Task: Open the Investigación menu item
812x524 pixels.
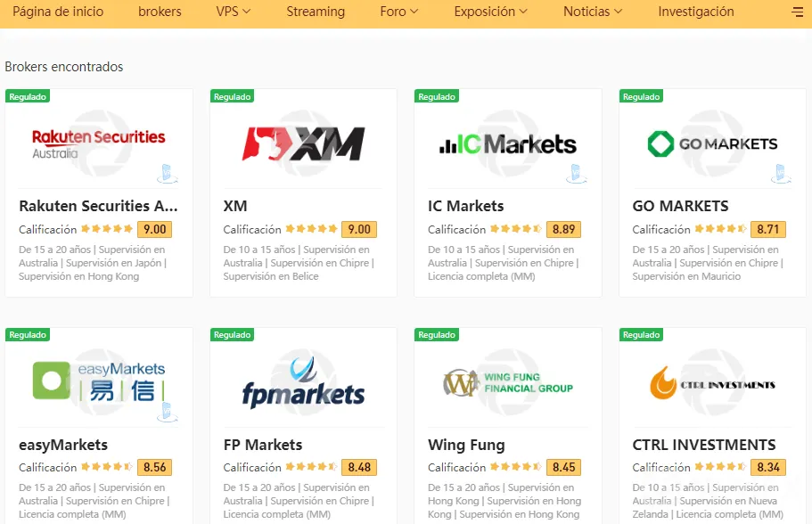Action: click(696, 12)
